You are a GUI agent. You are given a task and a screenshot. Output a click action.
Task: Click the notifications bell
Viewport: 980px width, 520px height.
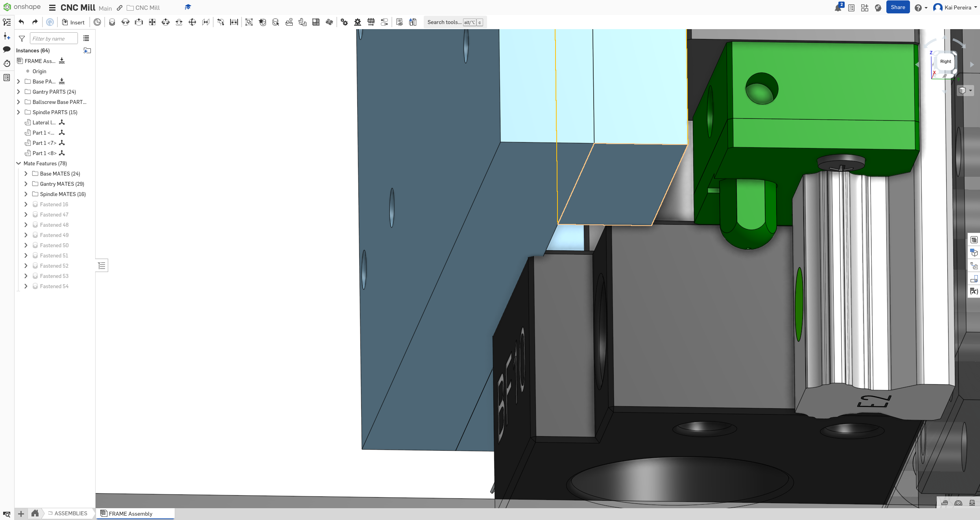pos(838,7)
